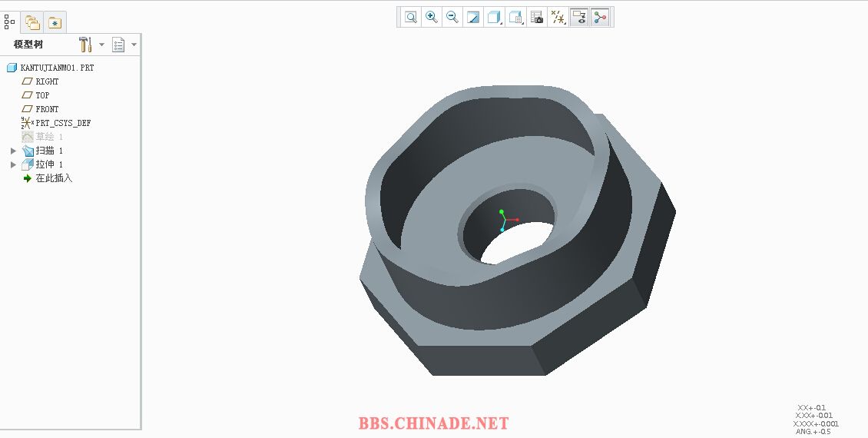Open the view manager camera icon
Viewport: 868px width, 438px height.
[537, 17]
